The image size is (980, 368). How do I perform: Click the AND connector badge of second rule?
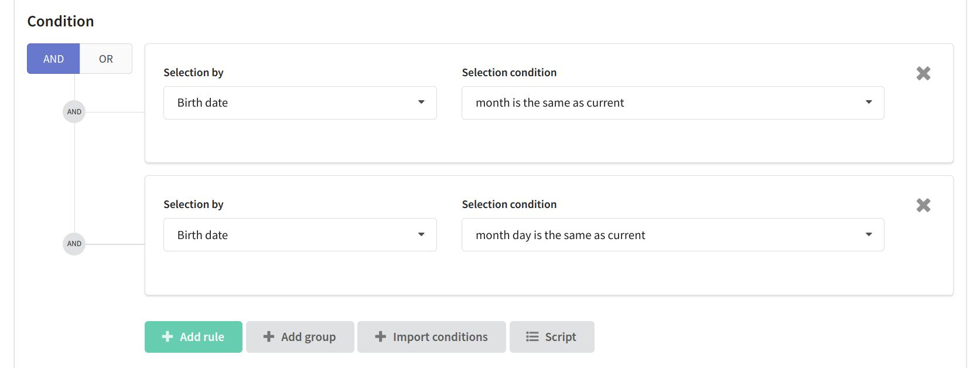pyautogui.click(x=74, y=244)
